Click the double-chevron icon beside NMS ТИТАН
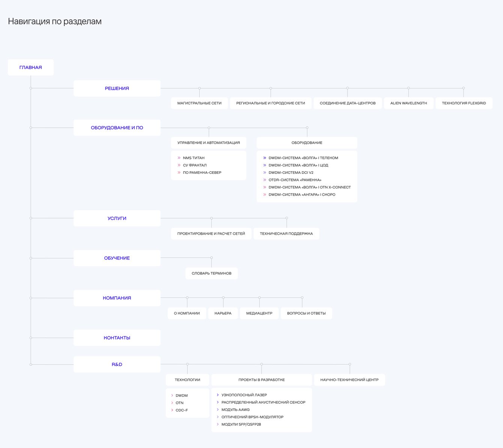This screenshot has width=503, height=448. 179,158
